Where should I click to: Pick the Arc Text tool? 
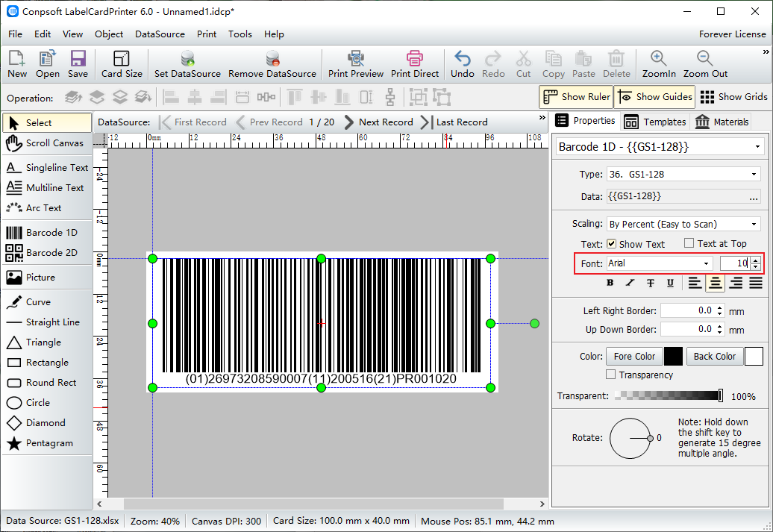(47, 208)
